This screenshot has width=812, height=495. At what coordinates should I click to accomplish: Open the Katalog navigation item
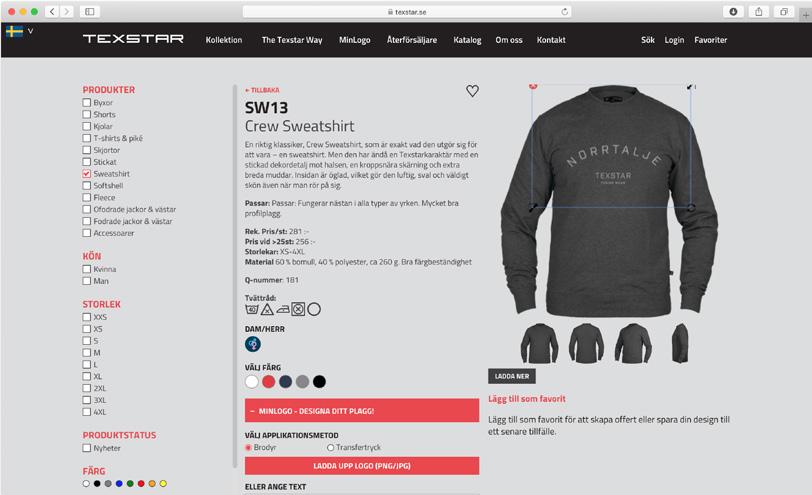point(467,40)
